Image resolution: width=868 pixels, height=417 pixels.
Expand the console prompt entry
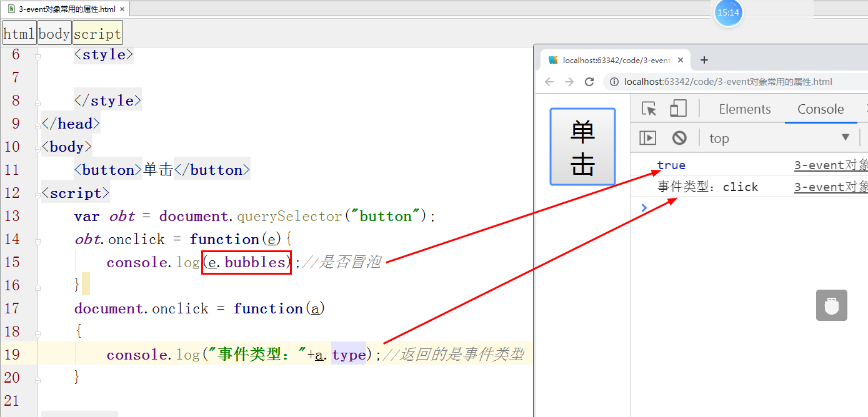(x=644, y=208)
